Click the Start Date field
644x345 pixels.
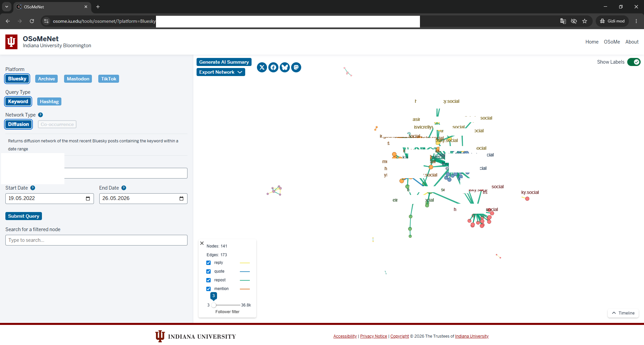[x=50, y=199]
